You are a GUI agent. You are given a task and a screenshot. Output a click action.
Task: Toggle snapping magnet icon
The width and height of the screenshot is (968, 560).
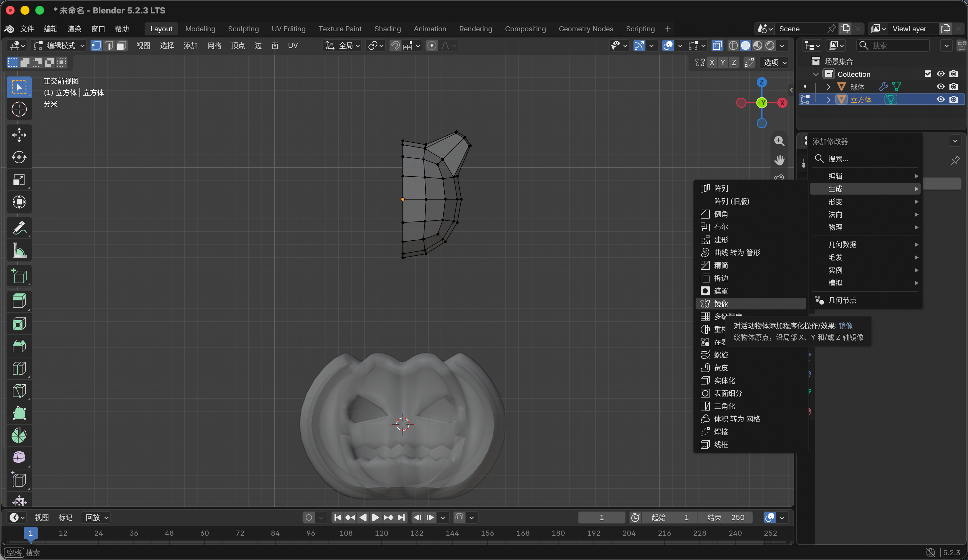(395, 46)
